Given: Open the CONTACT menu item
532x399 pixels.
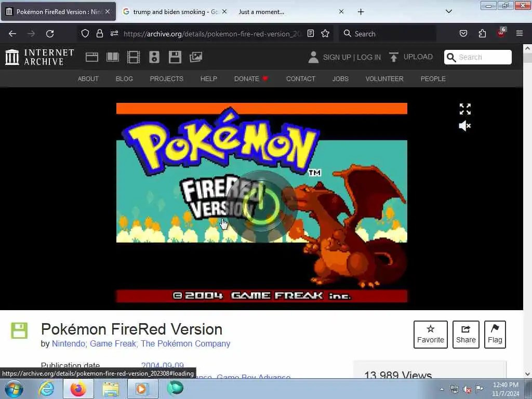Looking at the screenshot, I should click(301, 79).
